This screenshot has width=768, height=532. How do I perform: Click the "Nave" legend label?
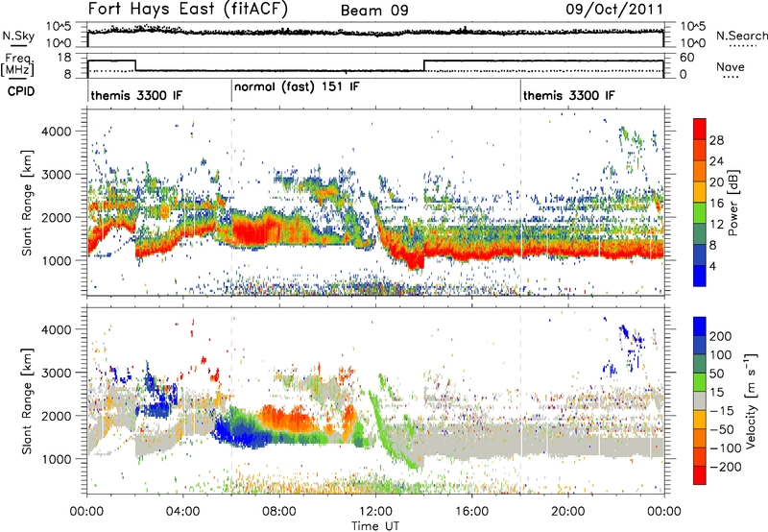click(731, 66)
